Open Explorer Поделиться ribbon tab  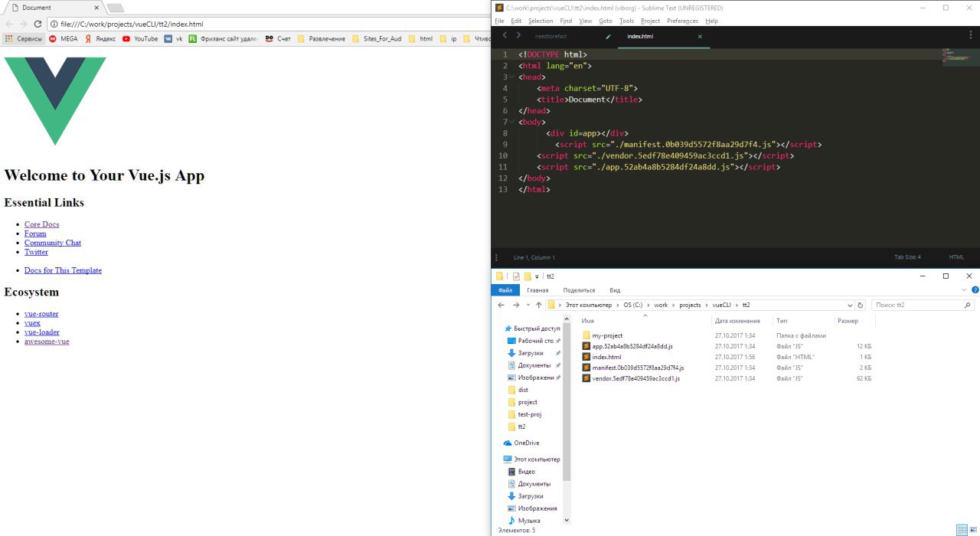[579, 290]
